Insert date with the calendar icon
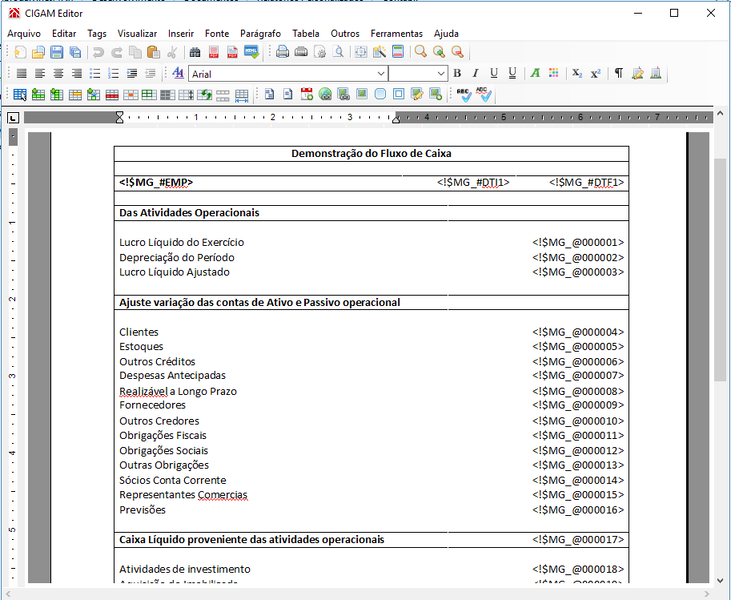Image resolution: width=731 pixels, height=600 pixels. pos(307,94)
